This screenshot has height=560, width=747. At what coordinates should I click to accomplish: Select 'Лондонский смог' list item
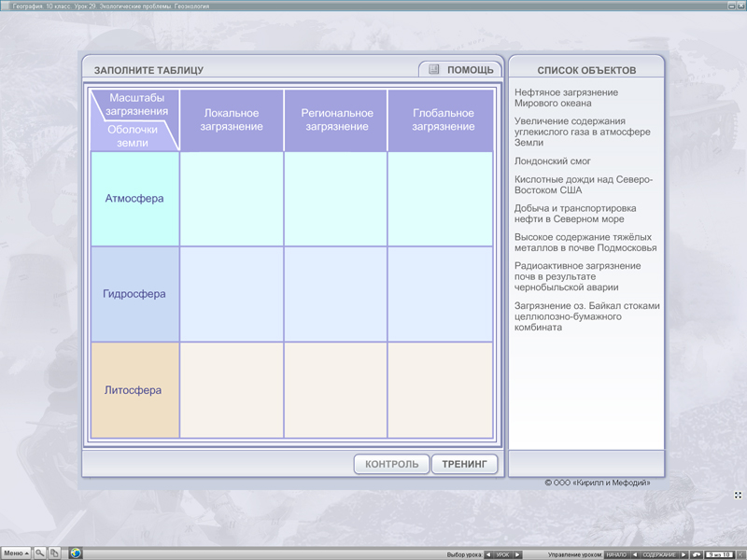pyautogui.click(x=552, y=161)
